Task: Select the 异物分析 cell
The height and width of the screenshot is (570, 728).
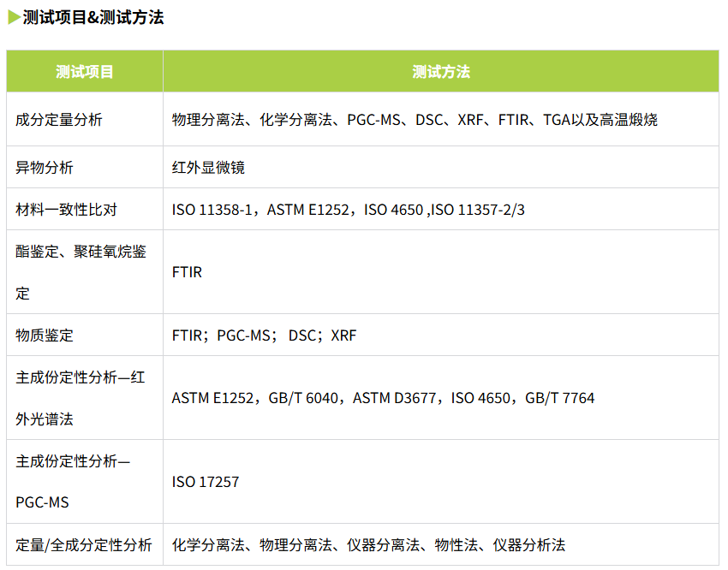Action: click(45, 168)
